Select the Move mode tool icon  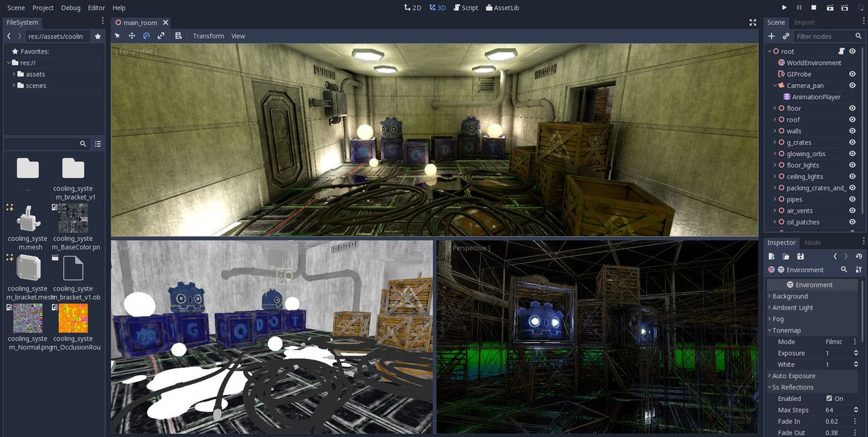[132, 36]
